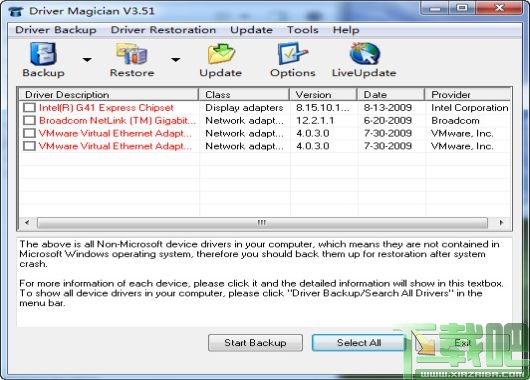Open the Driver Backup menu
This screenshot has width=530, height=380.
[x=56, y=30]
